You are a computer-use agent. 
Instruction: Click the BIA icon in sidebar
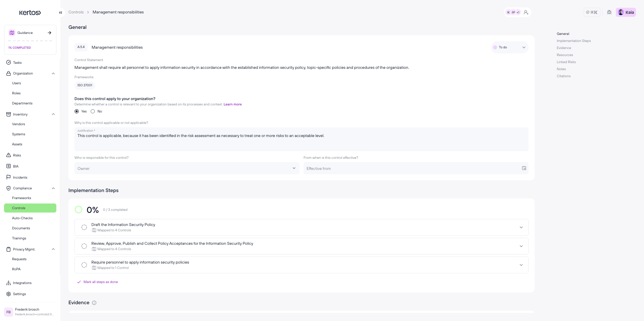[9, 166]
